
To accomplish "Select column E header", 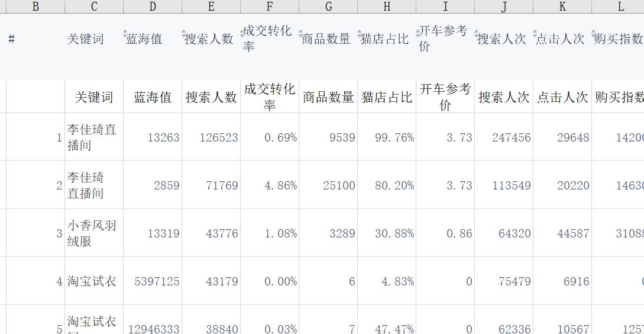I will click(x=211, y=7).
